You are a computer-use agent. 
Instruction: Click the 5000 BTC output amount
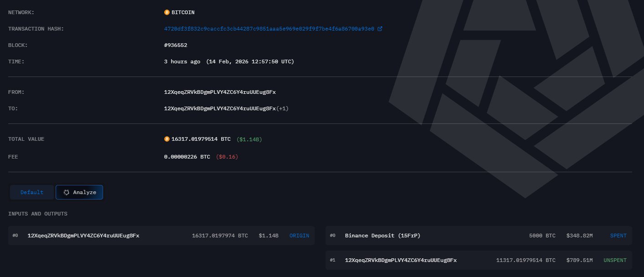tap(542, 236)
